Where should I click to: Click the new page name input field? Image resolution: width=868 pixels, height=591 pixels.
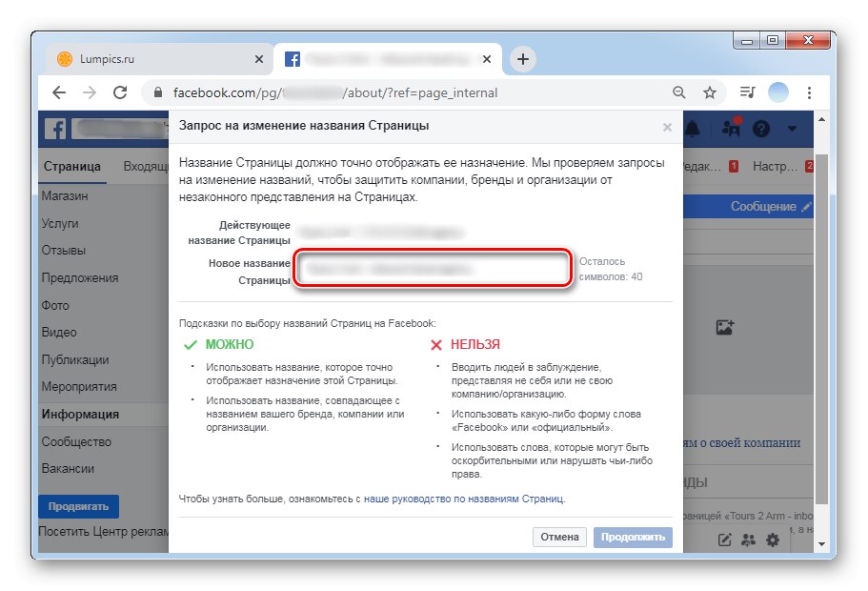pyautogui.click(x=433, y=268)
